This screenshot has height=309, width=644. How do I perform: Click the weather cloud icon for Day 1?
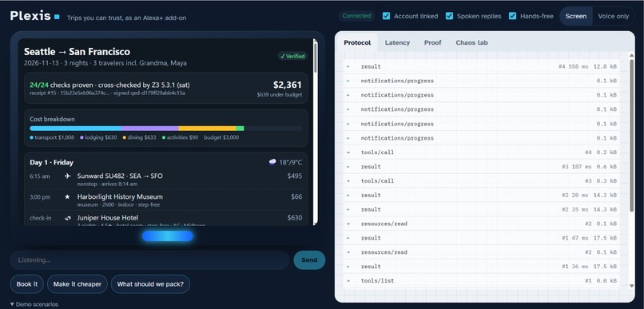click(x=272, y=163)
